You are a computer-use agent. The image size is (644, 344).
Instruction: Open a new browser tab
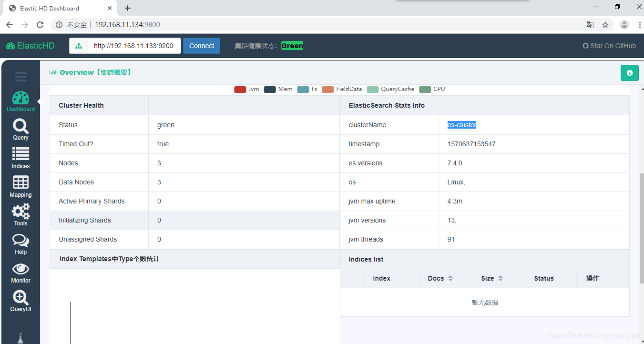(128, 8)
